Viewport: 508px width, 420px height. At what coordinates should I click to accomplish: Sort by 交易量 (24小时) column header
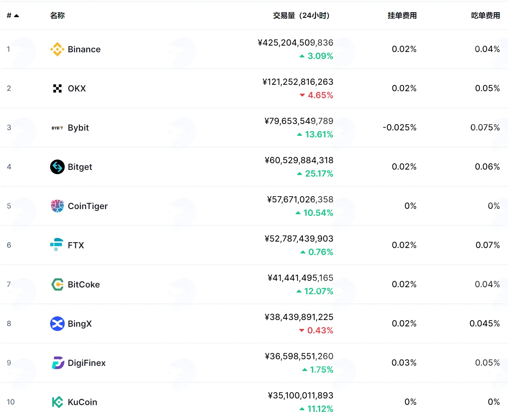tap(301, 15)
